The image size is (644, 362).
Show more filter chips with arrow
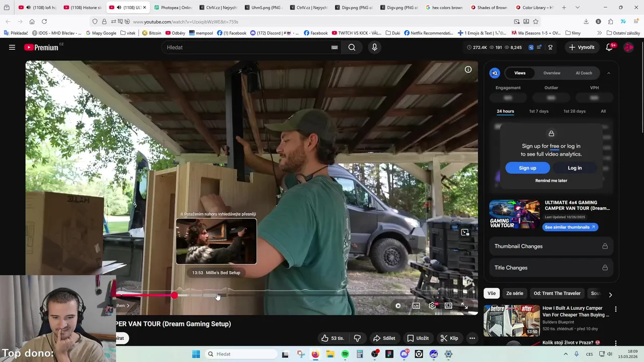(x=610, y=295)
